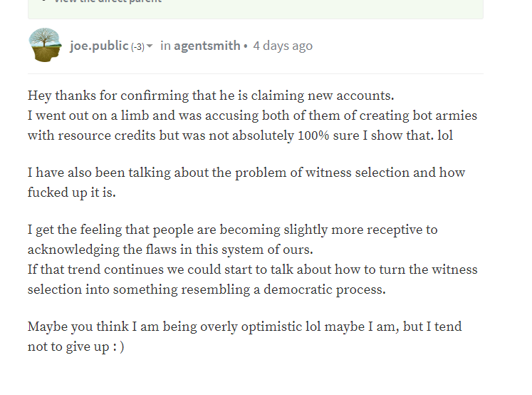Viewport: 532px width, 395px height.
Task: Click the line starting "acknowledging the flaws"
Action: [170, 250]
